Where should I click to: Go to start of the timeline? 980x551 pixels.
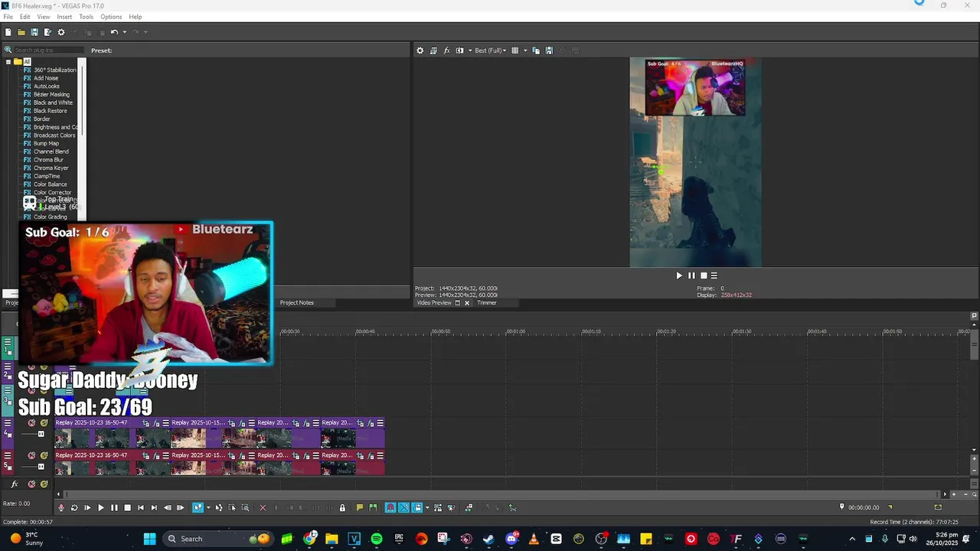point(141,507)
